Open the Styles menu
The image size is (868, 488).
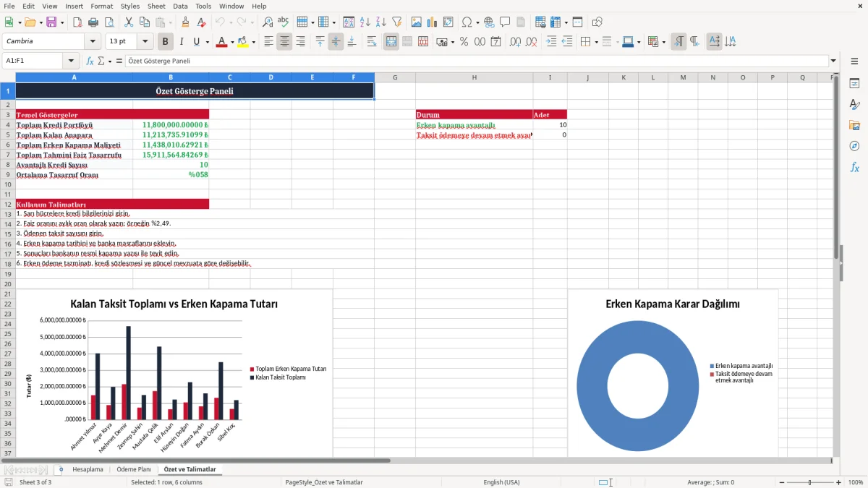click(x=130, y=6)
